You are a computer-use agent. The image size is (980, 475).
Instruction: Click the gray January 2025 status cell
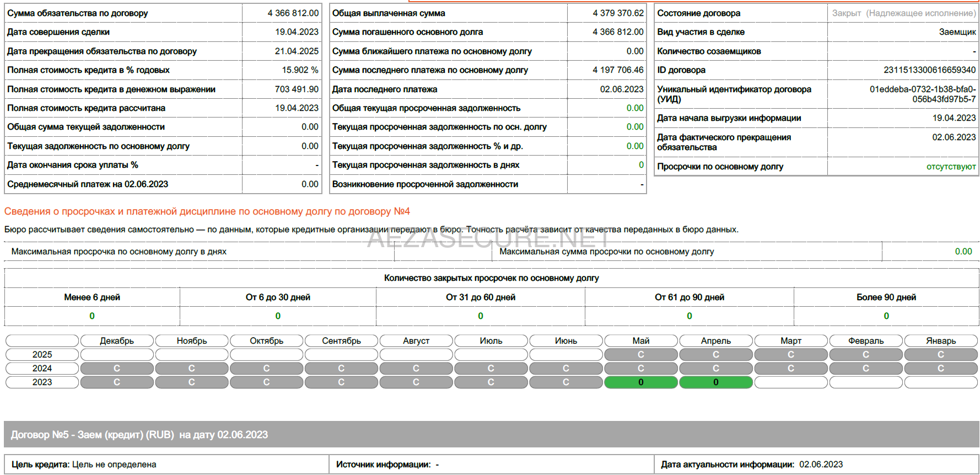(941, 355)
